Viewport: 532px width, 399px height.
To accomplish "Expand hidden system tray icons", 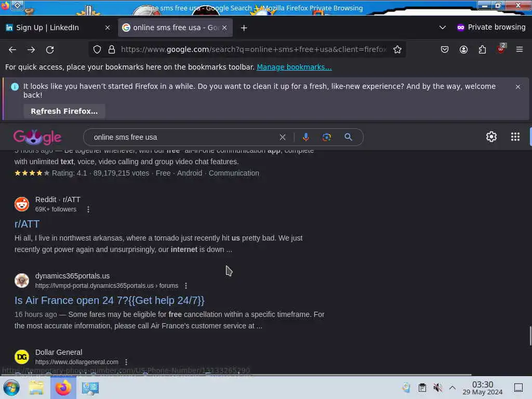I will coord(453,388).
